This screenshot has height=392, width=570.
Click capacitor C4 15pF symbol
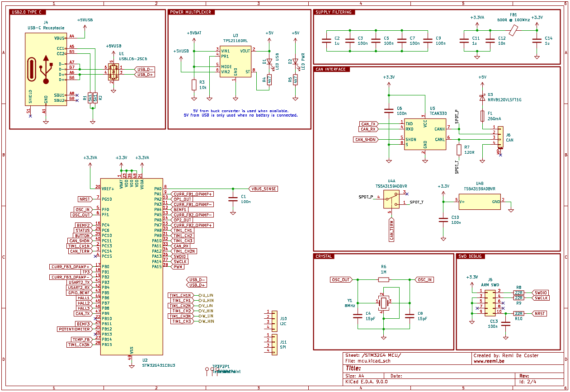coord(358,316)
